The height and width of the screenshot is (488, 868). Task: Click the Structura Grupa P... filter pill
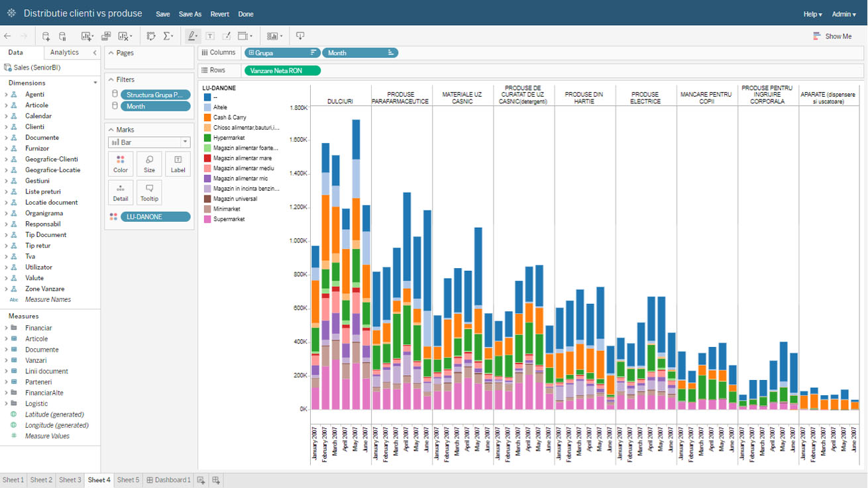point(155,95)
